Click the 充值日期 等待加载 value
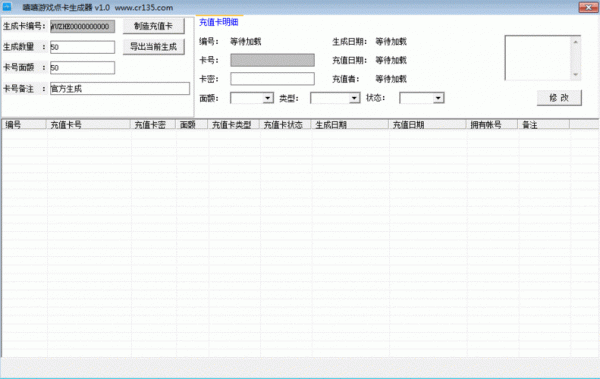This screenshot has width=600, height=379. pyautogui.click(x=391, y=60)
